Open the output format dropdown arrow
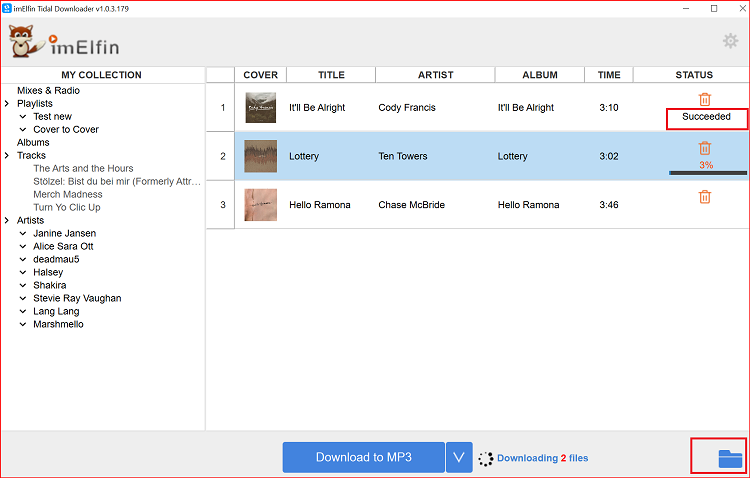The height and width of the screenshot is (478, 750). coord(459,457)
